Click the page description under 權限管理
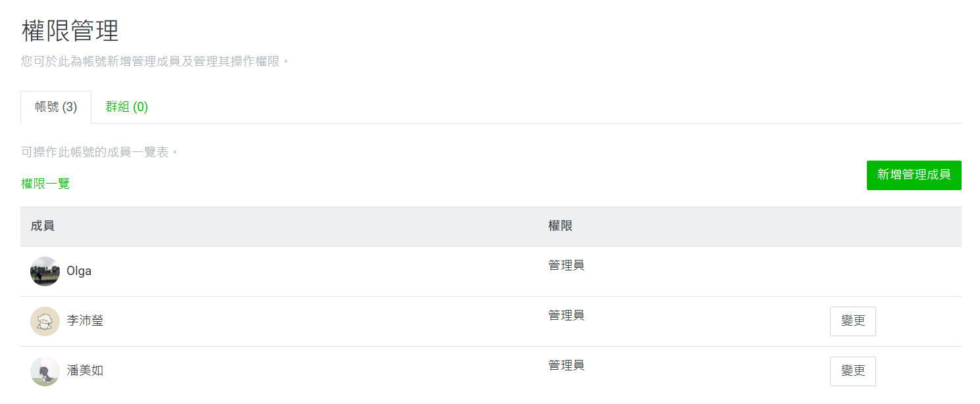This screenshot has width=980, height=404. 155,62
